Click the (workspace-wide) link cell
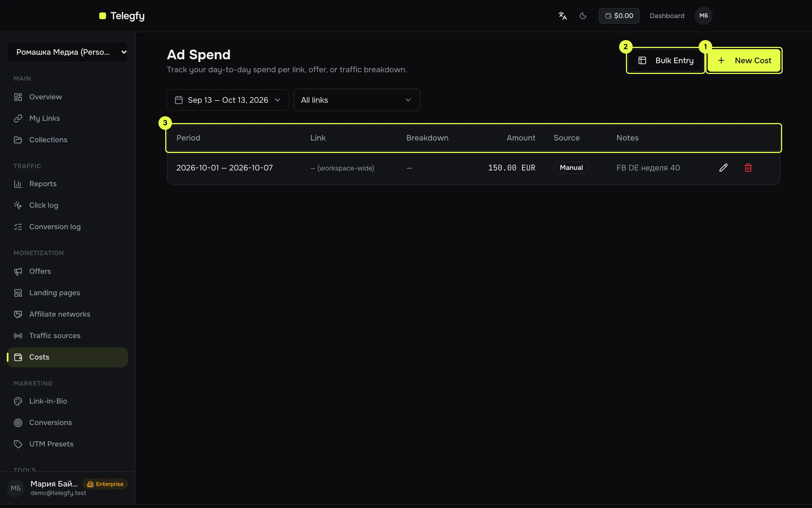 342,168
